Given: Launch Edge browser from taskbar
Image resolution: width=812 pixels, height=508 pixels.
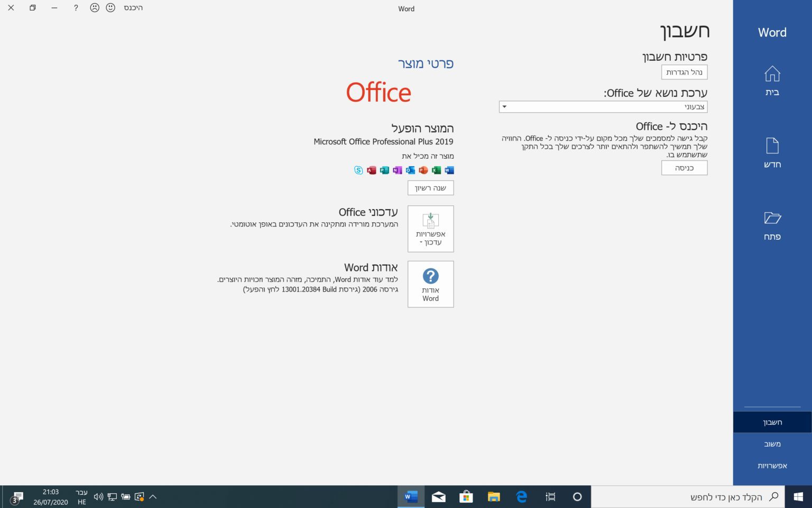Looking at the screenshot, I should coord(521,496).
